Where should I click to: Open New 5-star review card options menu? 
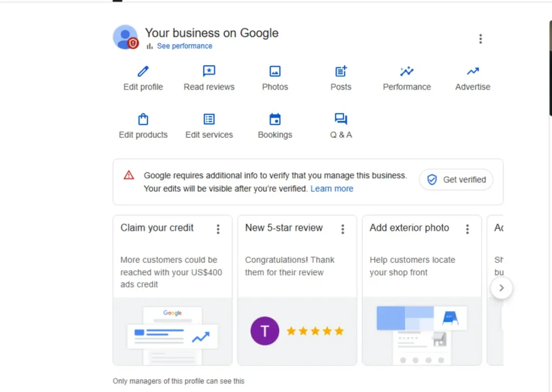[x=343, y=229]
